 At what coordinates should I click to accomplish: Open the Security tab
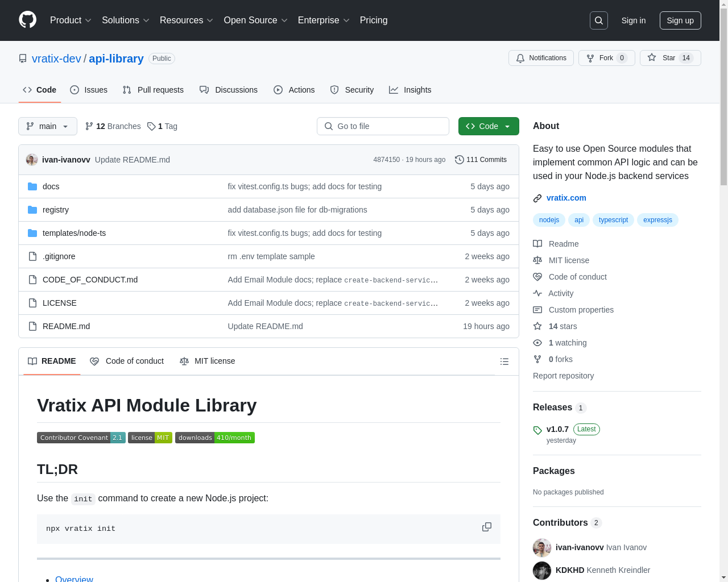pyautogui.click(x=352, y=90)
